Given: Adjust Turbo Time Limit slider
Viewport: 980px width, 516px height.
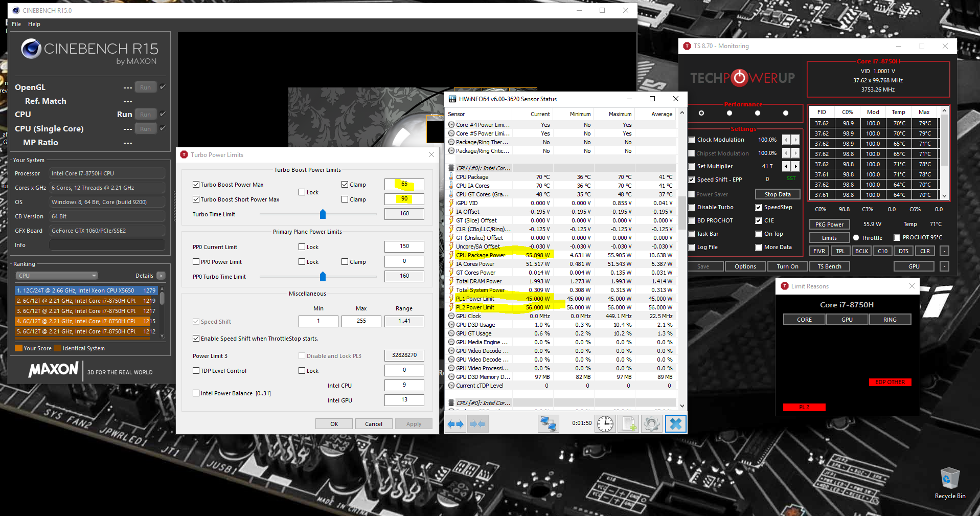Looking at the screenshot, I should coord(323,214).
